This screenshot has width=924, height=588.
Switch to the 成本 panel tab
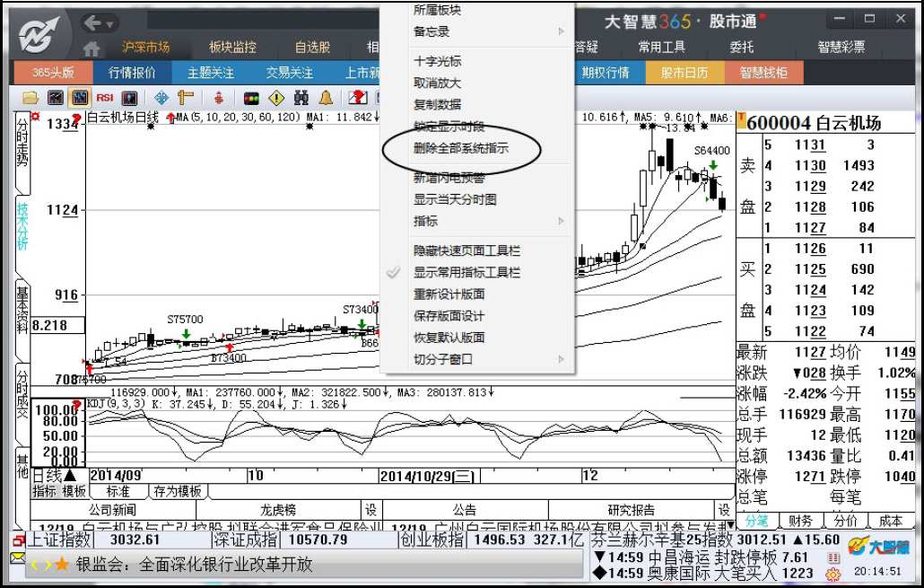point(891,521)
